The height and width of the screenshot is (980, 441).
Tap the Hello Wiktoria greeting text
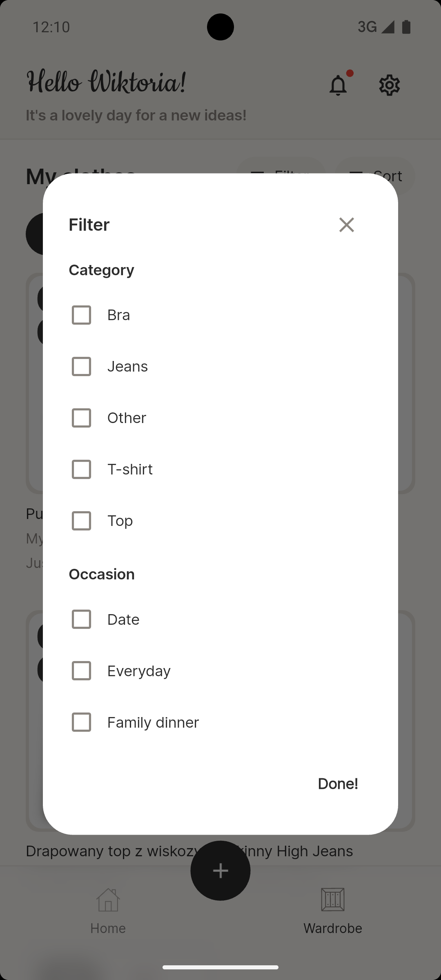105,82
